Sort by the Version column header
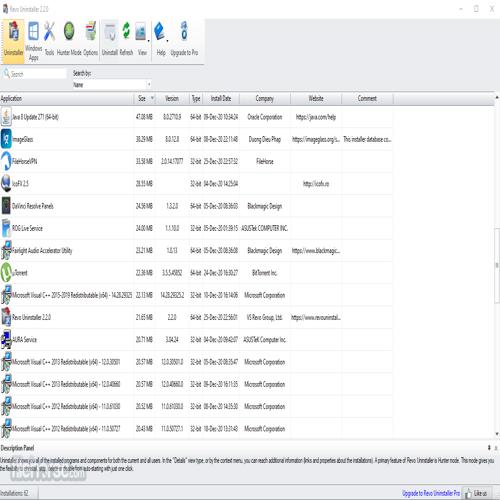Image resolution: width=500 pixels, height=500 pixels. coord(172,98)
